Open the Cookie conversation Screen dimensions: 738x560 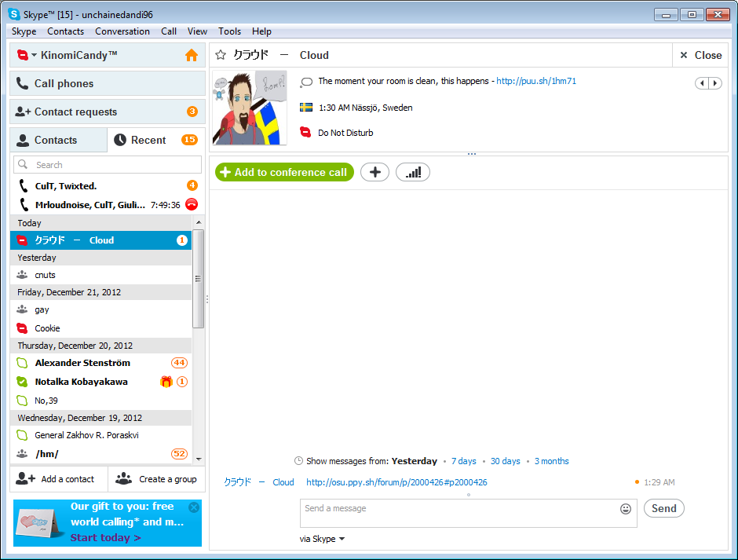[100, 328]
